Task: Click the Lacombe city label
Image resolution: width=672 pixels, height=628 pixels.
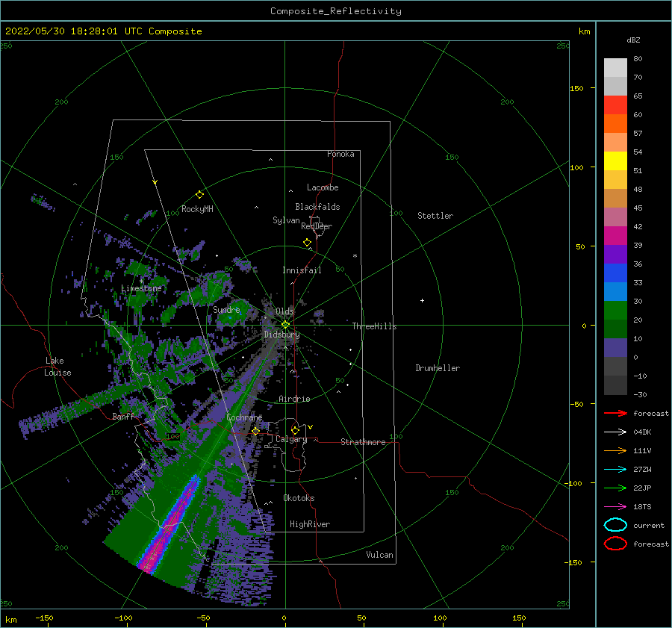Action: pos(323,187)
